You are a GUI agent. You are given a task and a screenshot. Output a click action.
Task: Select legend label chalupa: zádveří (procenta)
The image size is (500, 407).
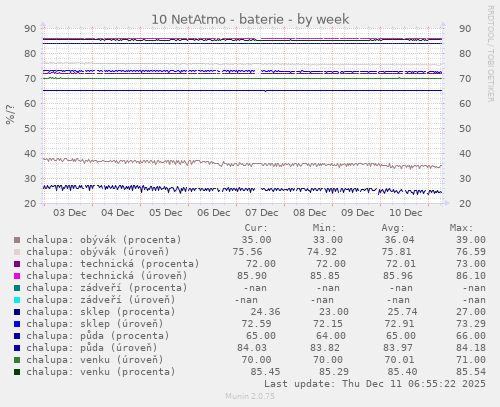107,288
